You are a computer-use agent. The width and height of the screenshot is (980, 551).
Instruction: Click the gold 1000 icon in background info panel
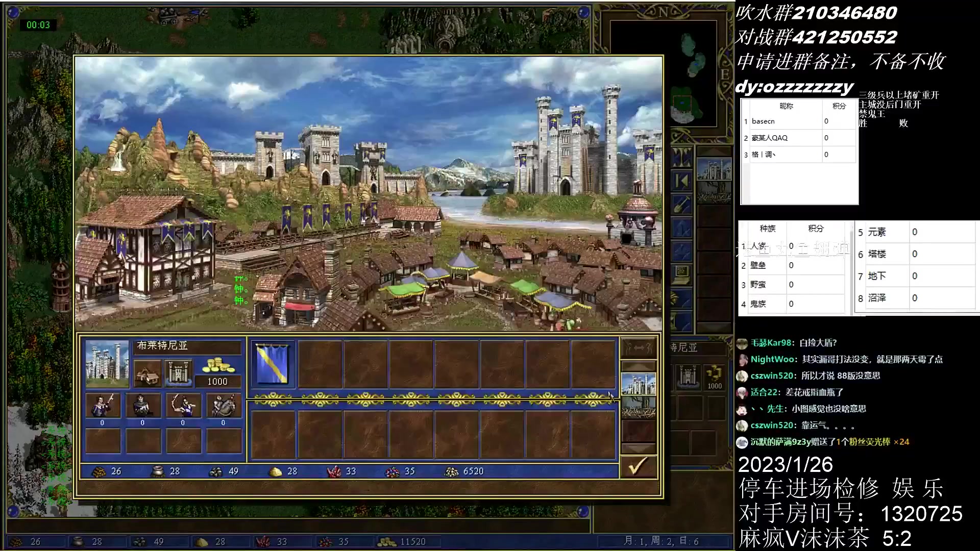715,377
